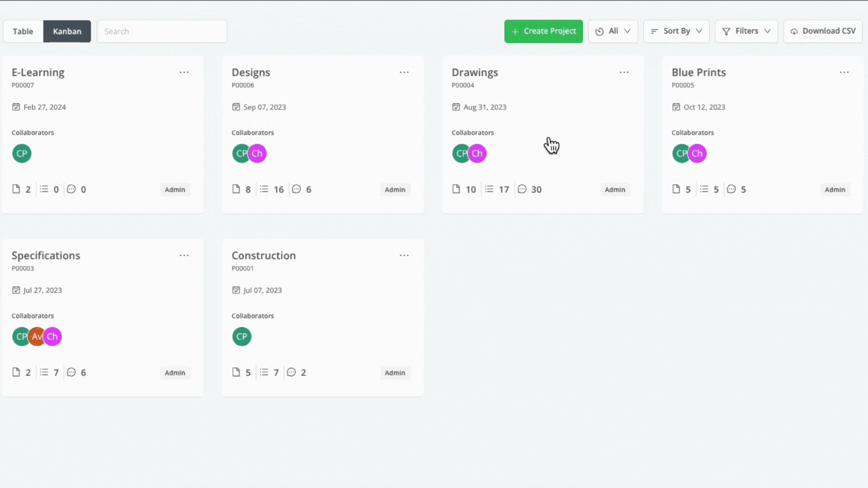Expand the Filters dropdown

click(746, 31)
